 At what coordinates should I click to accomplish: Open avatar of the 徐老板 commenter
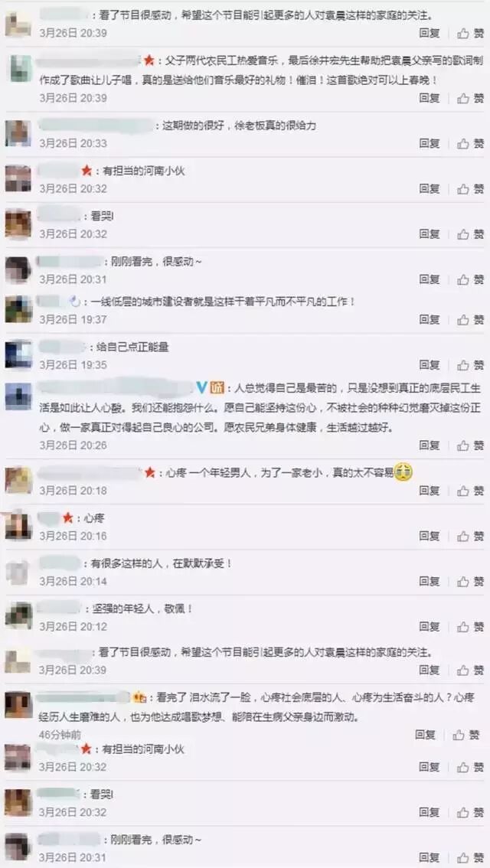coord(18,133)
